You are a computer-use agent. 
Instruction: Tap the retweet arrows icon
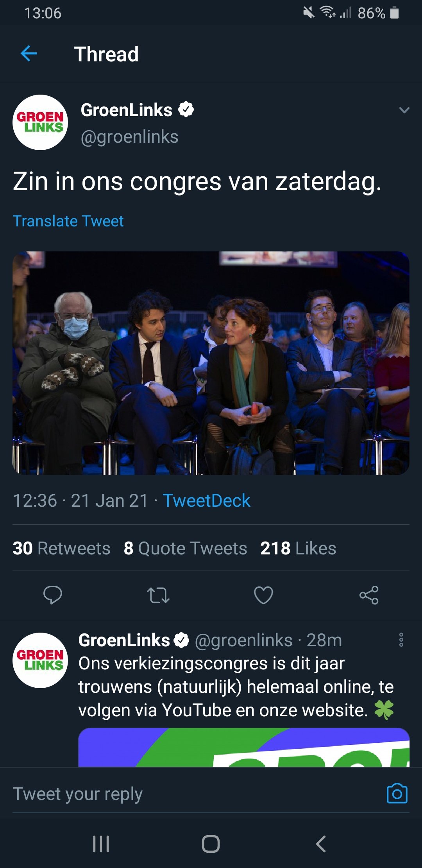click(158, 595)
